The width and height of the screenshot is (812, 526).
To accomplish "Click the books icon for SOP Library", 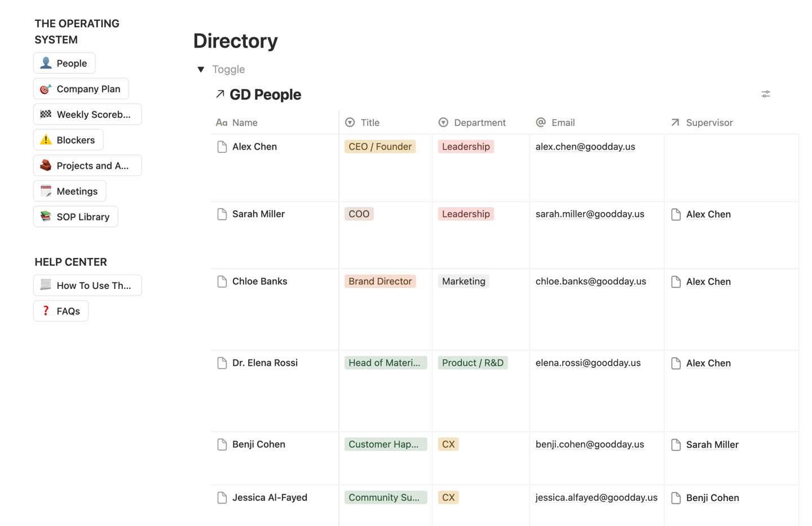I will click(46, 217).
